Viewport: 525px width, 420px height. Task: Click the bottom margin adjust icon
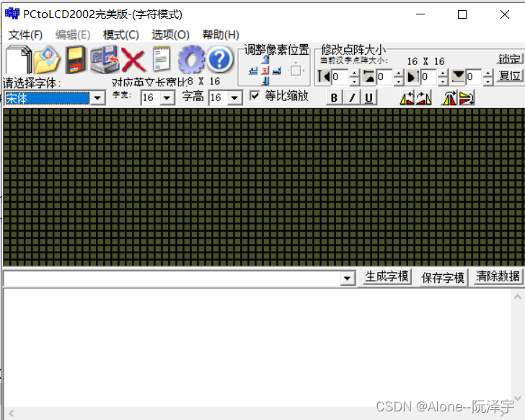[458, 76]
